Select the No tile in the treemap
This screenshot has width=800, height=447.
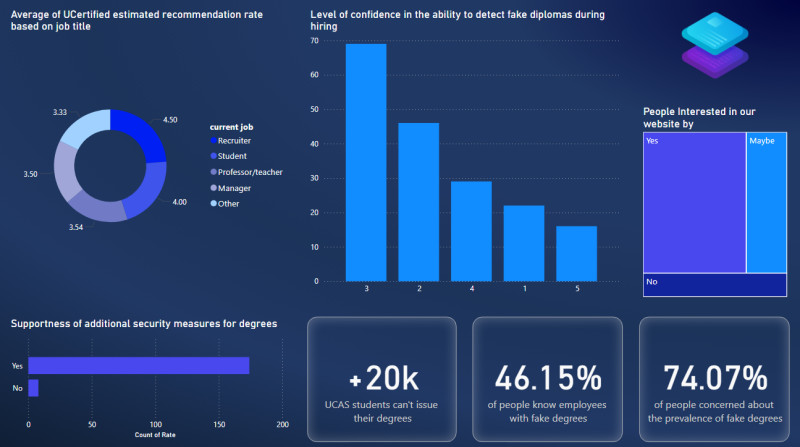[x=715, y=285]
